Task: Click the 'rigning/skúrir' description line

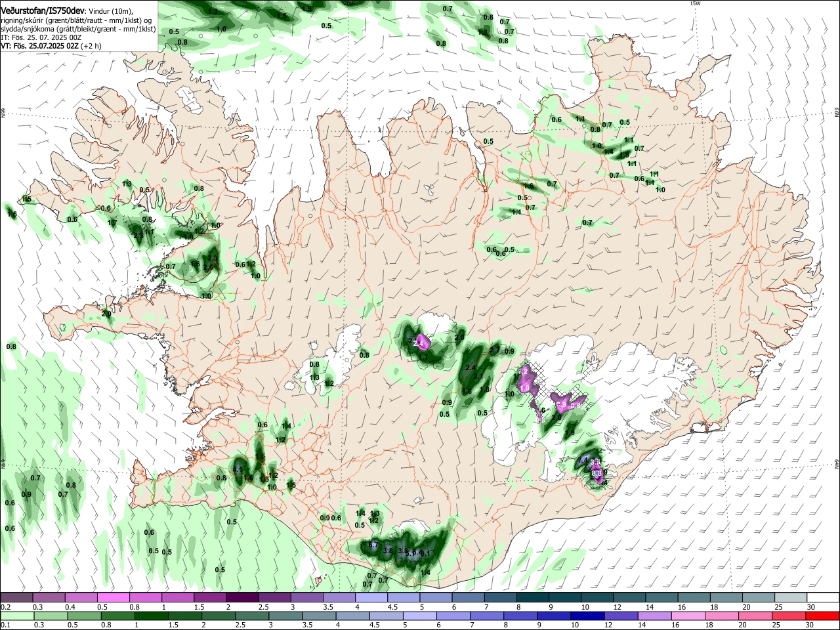Action: 76,20
